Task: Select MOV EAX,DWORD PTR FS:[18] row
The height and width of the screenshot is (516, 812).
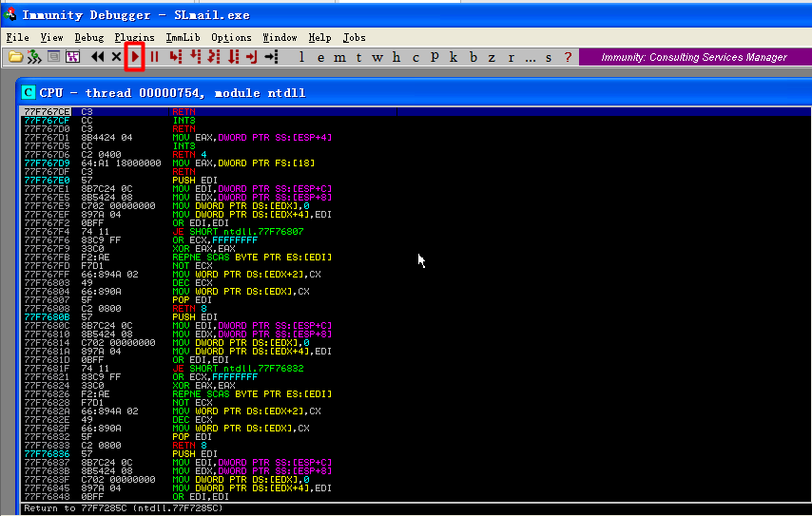Action: click(416, 163)
